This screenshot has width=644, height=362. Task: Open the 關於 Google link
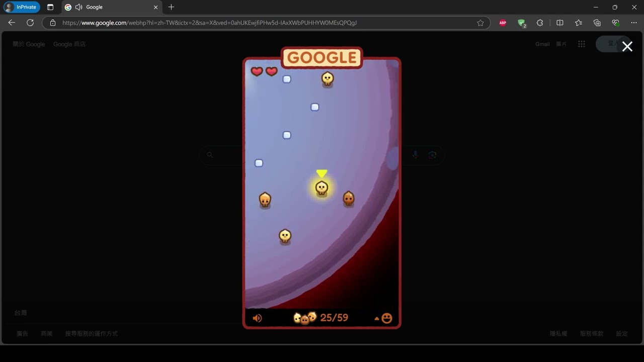pyautogui.click(x=29, y=44)
